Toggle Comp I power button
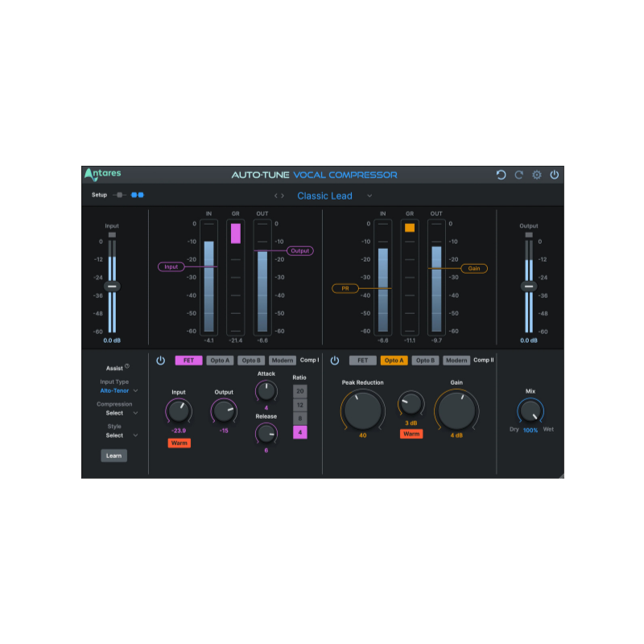 160,361
